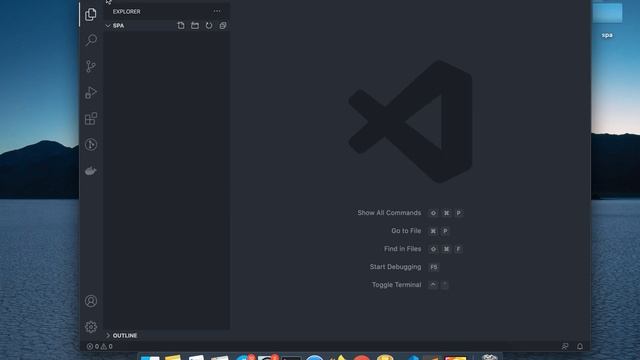The image size is (640, 360).
Task: Open the Search view in activity bar
Action: 91,40
